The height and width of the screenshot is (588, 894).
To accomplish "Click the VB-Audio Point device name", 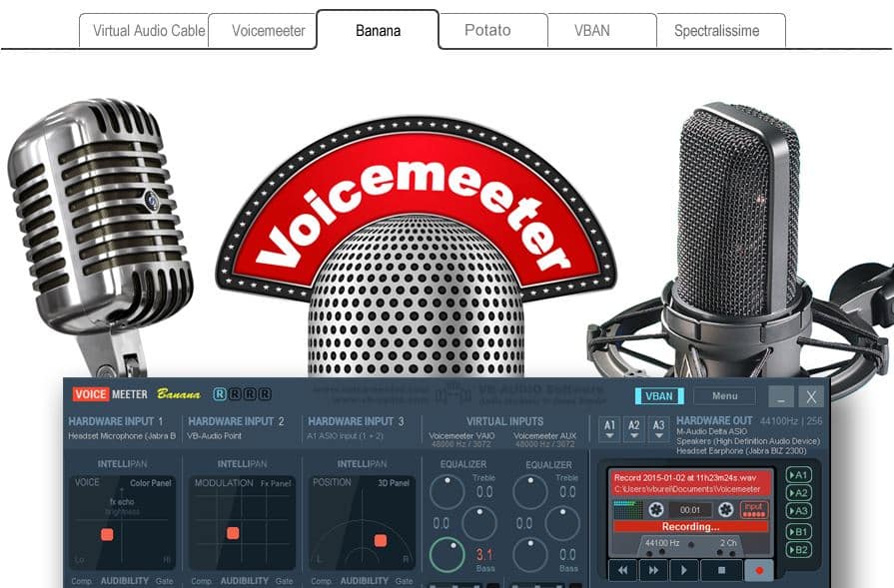I will tap(215, 436).
